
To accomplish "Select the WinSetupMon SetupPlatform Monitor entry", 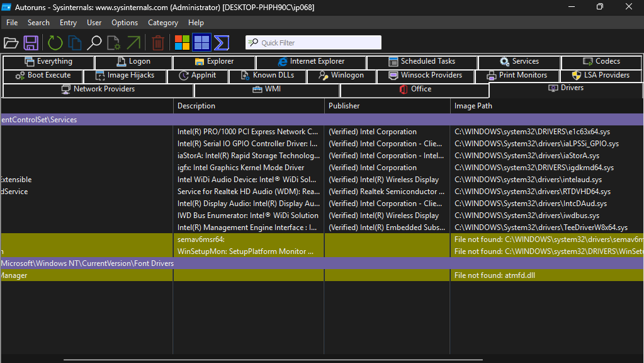I will click(x=322, y=251).
